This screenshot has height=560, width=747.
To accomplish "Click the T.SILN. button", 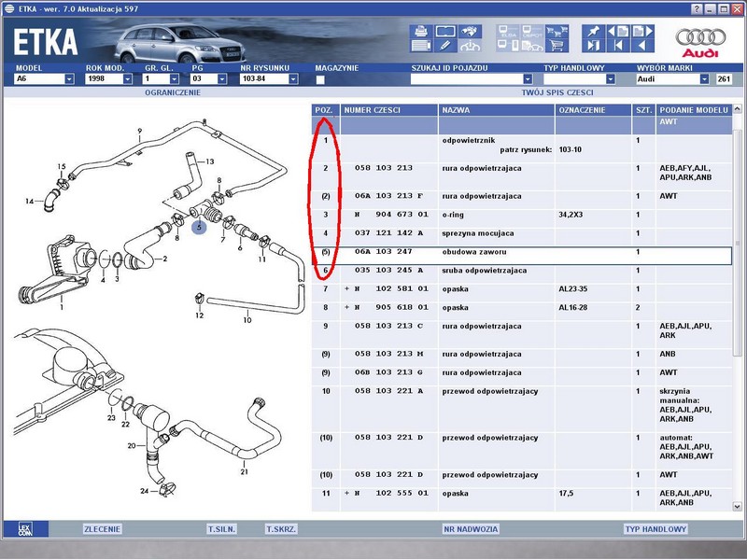I will point(221,529).
